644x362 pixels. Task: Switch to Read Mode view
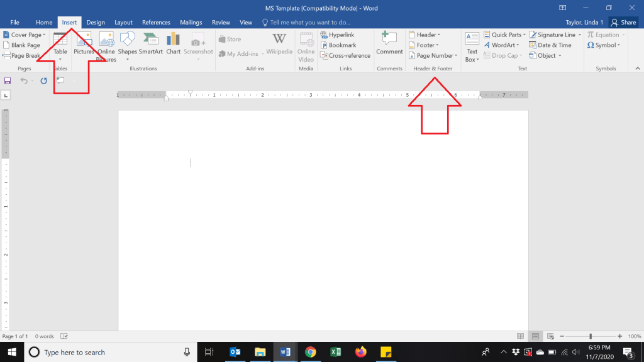coord(520,336)
